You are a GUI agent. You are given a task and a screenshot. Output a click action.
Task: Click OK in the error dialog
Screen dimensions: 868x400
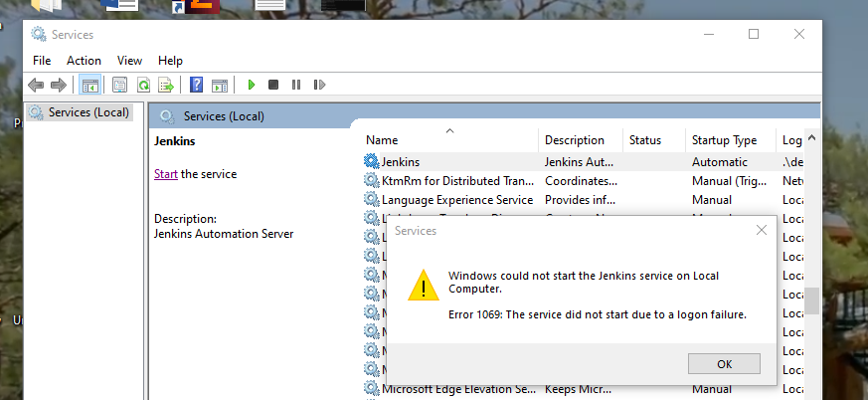(724, 364)
